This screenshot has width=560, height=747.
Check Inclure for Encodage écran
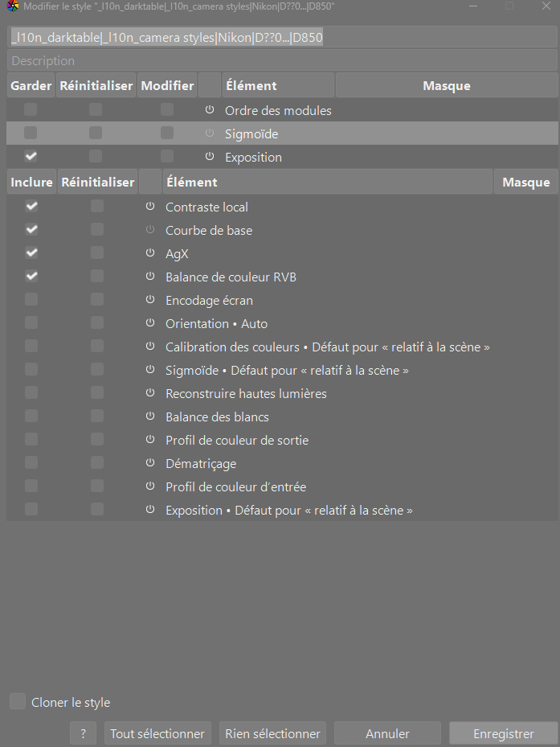(31, 300)
